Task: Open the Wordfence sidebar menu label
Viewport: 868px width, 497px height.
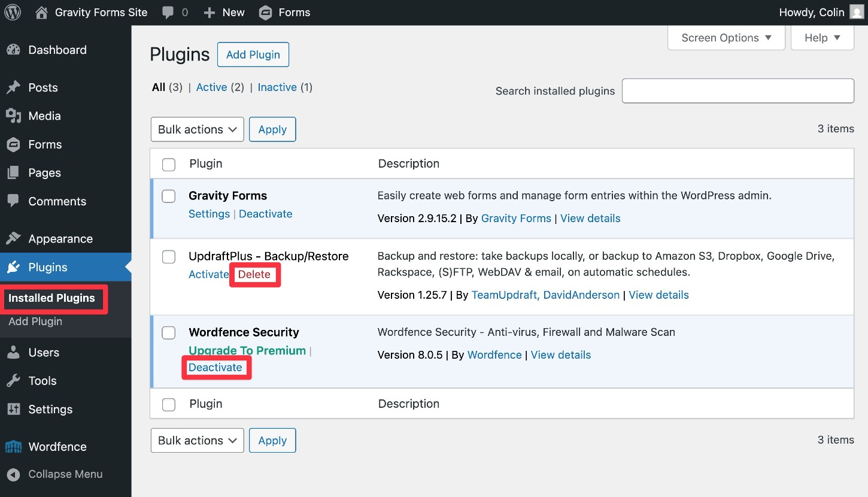Action: point(57,447)
